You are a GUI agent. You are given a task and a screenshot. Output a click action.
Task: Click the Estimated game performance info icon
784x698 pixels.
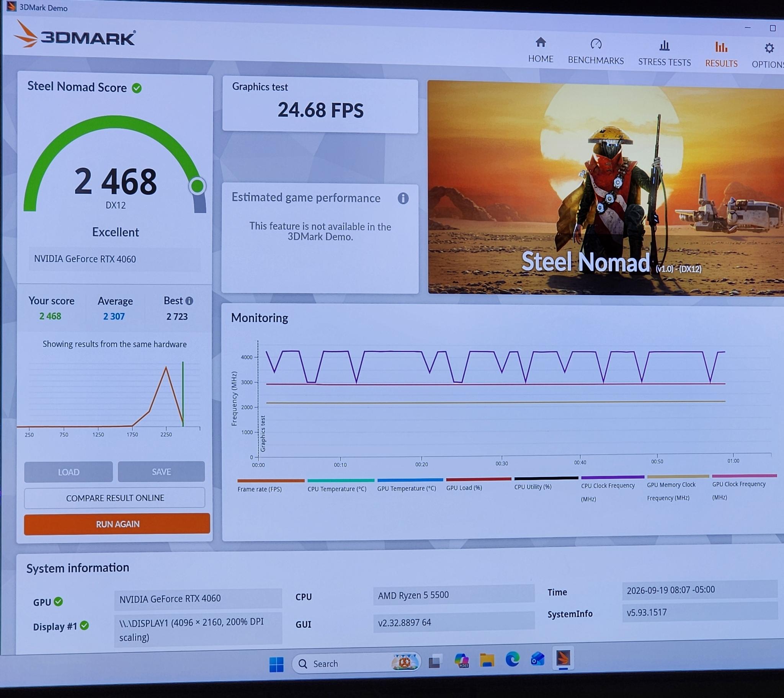(x=403, y=198)
